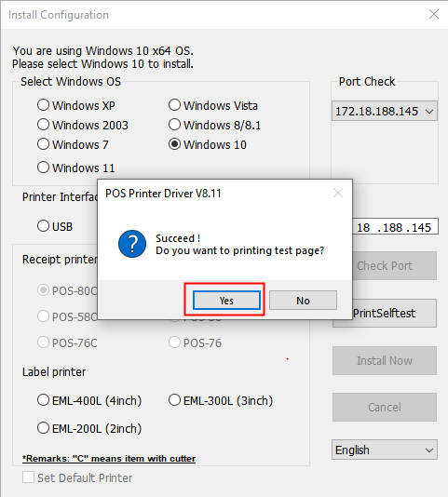
Task: Close the POS Printer Driver V8.11 popup
Action: pos(338,193)
